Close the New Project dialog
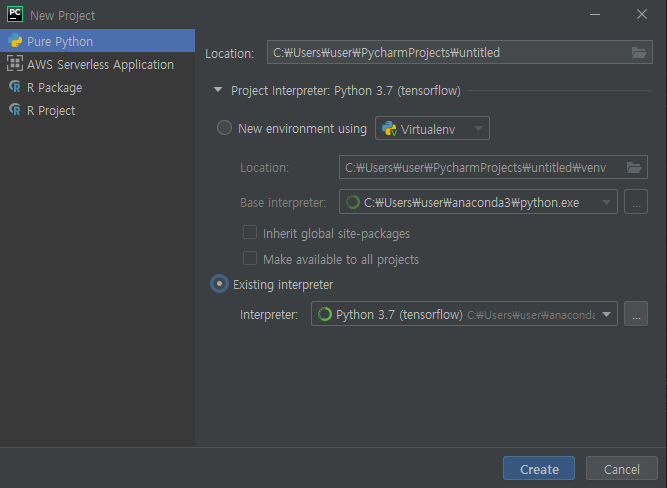 pos(642,14)
